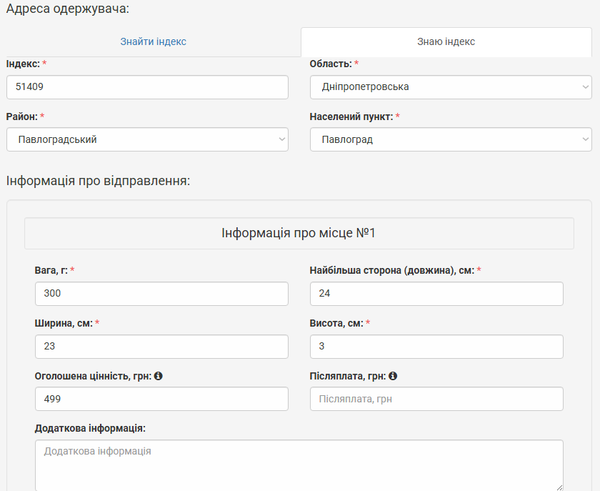Click the 'Додаткова інформація:' label text
Viewport: 600px width, 491px height.
[x=90, y=428]
